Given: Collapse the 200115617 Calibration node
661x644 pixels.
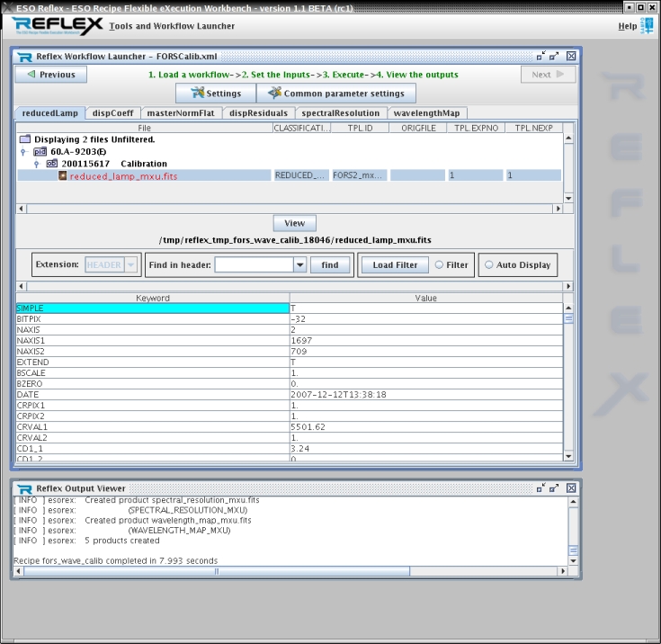Looking at the screenshot, I should (36, 165).
